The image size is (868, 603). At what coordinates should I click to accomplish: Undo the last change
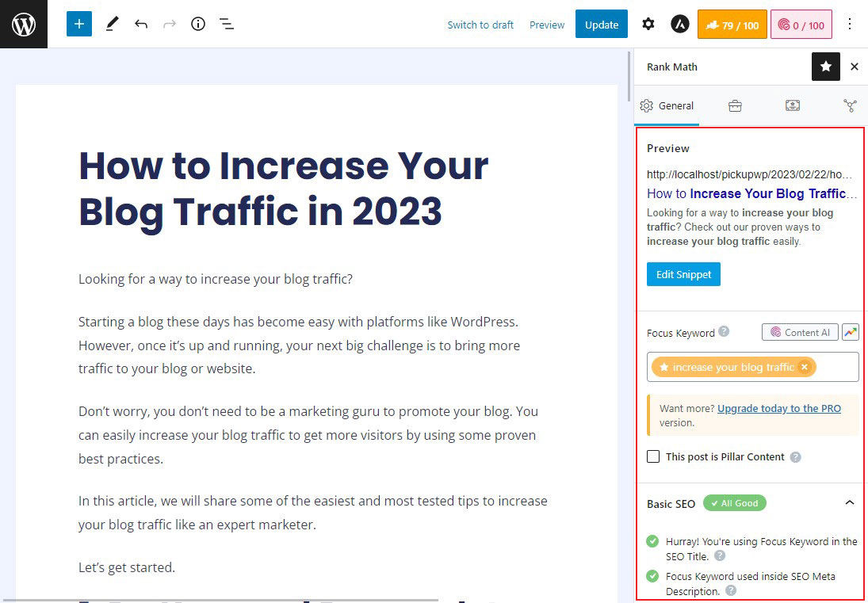(x=141, y=24)
